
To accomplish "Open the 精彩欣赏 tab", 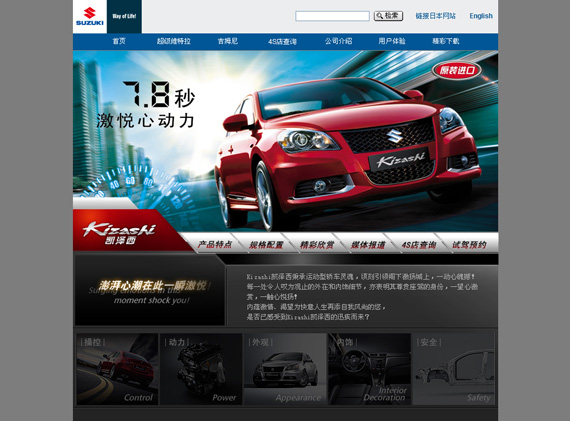I will pyautogui.click(x=317, y=245).
